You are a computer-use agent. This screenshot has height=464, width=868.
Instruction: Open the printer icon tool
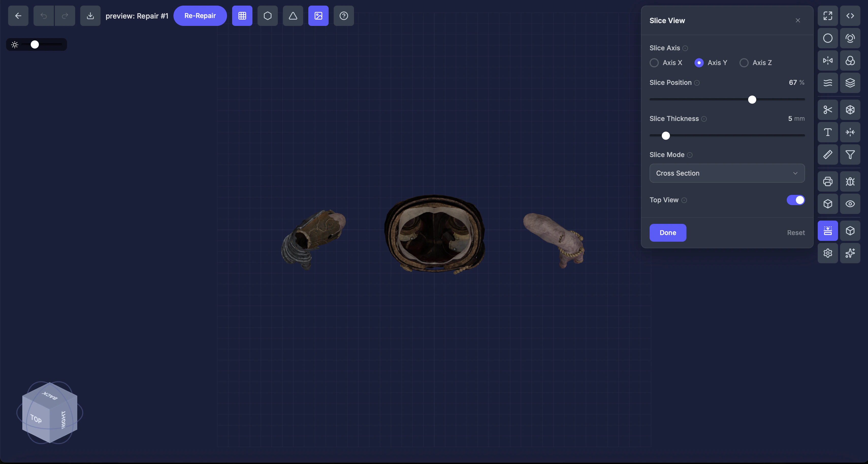(828, 182)
